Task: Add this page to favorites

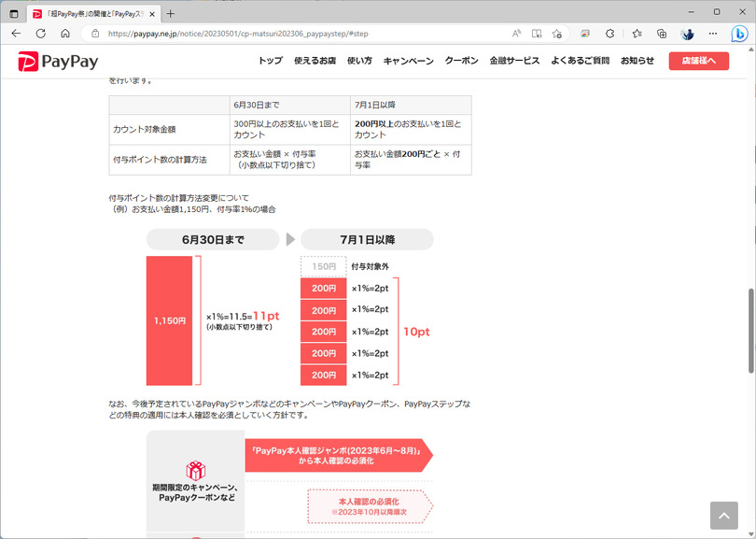Action: [x=557, y=34]
